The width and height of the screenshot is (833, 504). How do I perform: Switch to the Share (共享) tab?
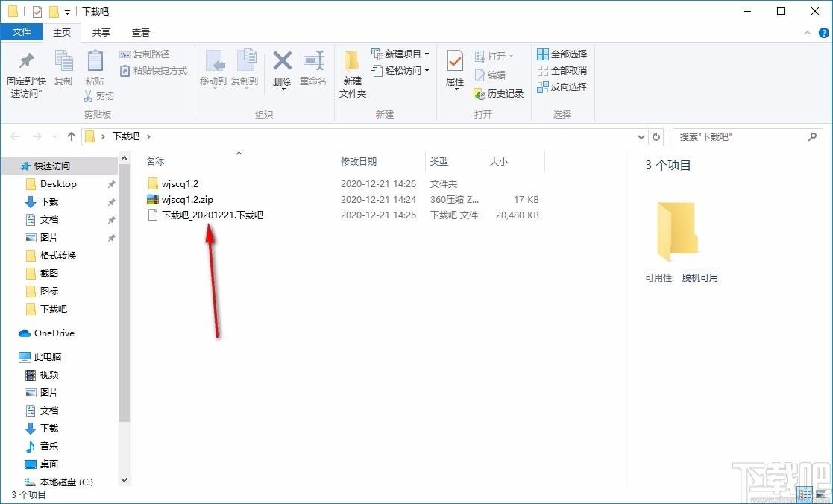[x=101, y=32]
